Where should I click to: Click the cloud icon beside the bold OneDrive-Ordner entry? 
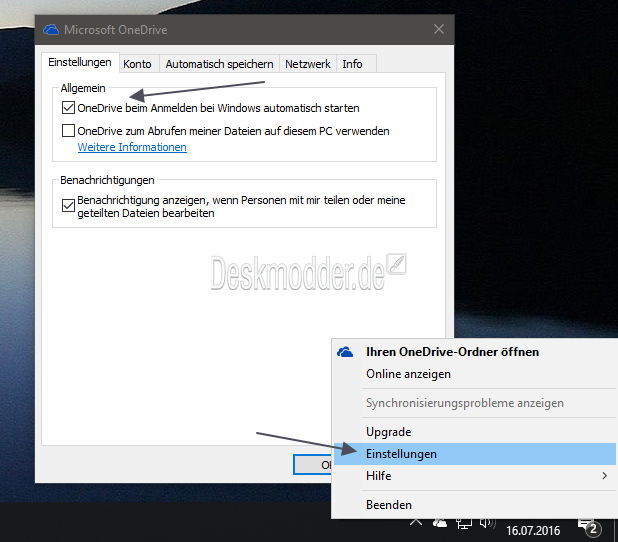point(345,351)
